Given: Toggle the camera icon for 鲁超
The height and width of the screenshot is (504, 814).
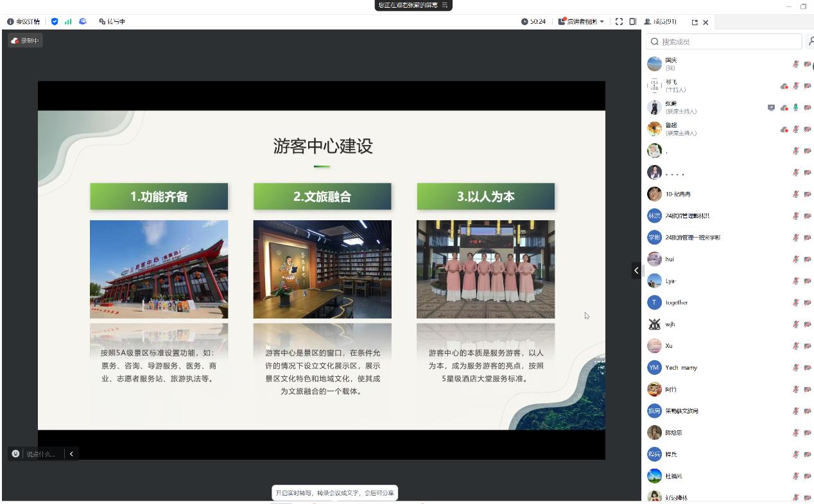Looking at the screenshot, I should pyautogui.click(x=807, y=130).
